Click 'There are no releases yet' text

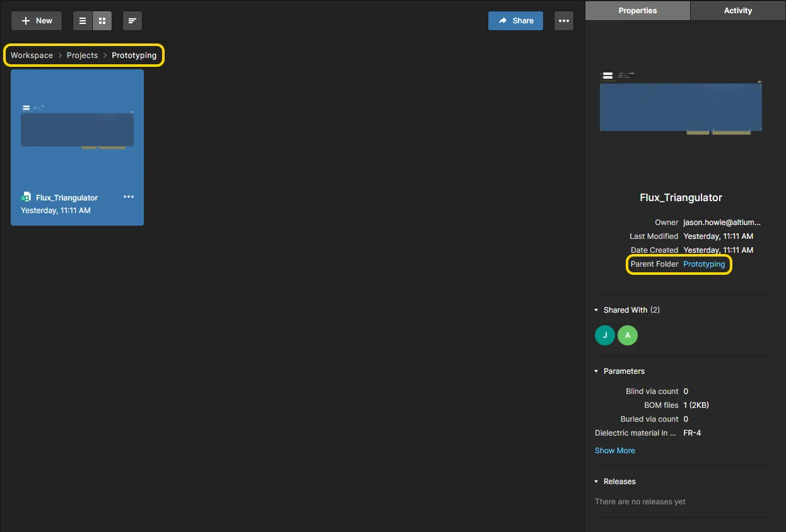click(x=640, y=502)
